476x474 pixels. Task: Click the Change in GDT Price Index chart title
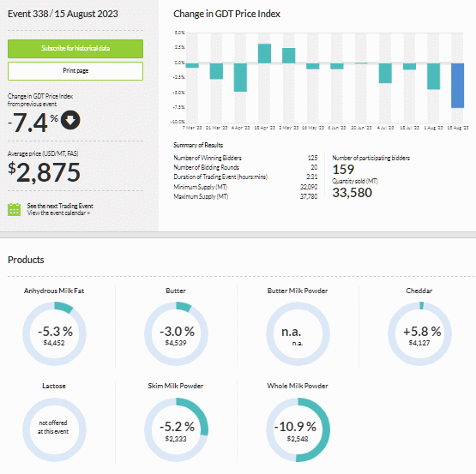pyautogui.click(x=226, y=14)
